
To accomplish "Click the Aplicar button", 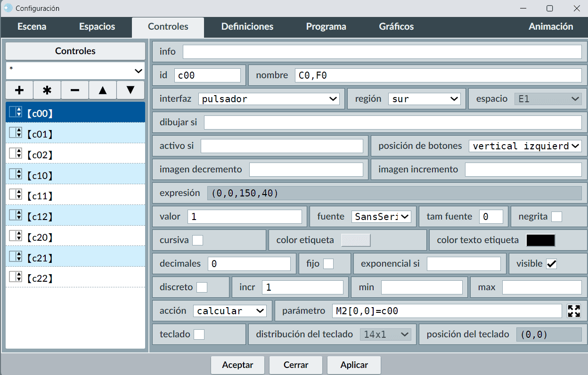I will click(x=354, y=365).
